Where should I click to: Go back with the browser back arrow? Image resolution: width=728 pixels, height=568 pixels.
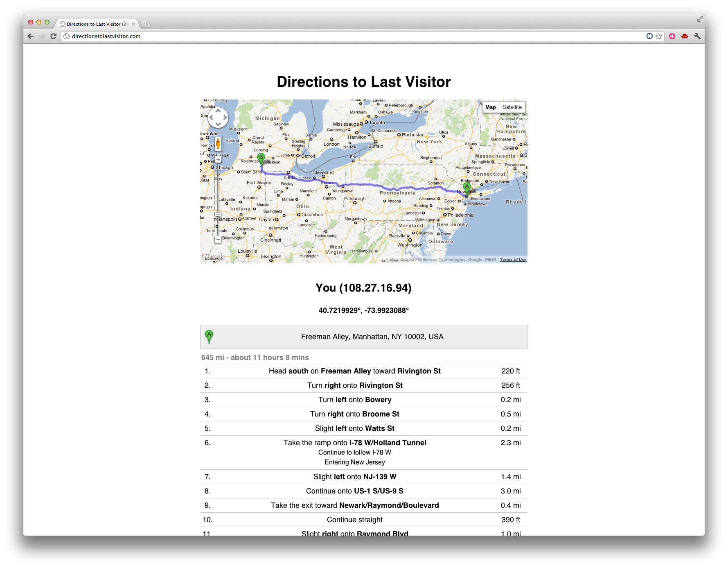31,36
